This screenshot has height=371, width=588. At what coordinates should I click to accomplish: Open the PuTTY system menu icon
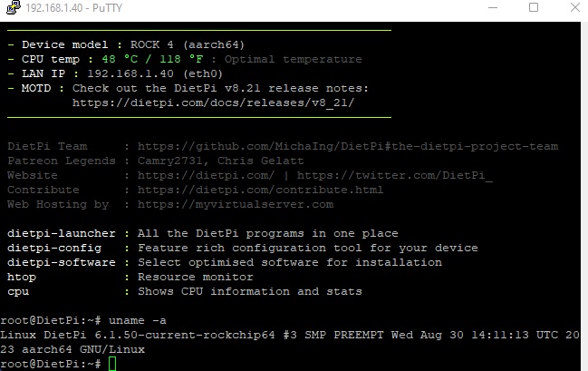pos(14,7)
